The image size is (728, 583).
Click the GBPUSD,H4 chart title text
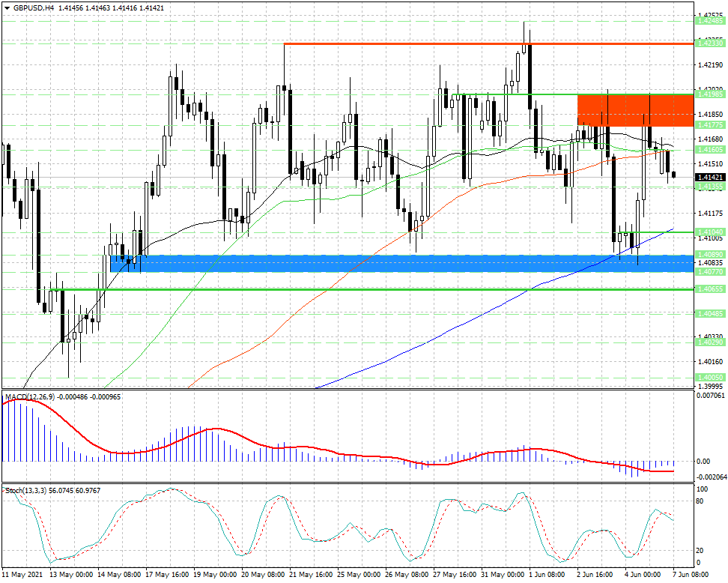32,8
